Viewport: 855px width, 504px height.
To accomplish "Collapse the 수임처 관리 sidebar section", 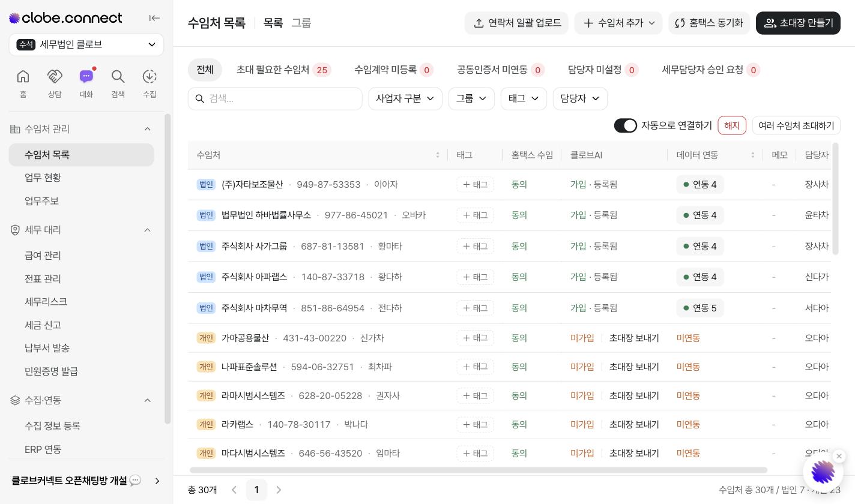I will point(148,129).
